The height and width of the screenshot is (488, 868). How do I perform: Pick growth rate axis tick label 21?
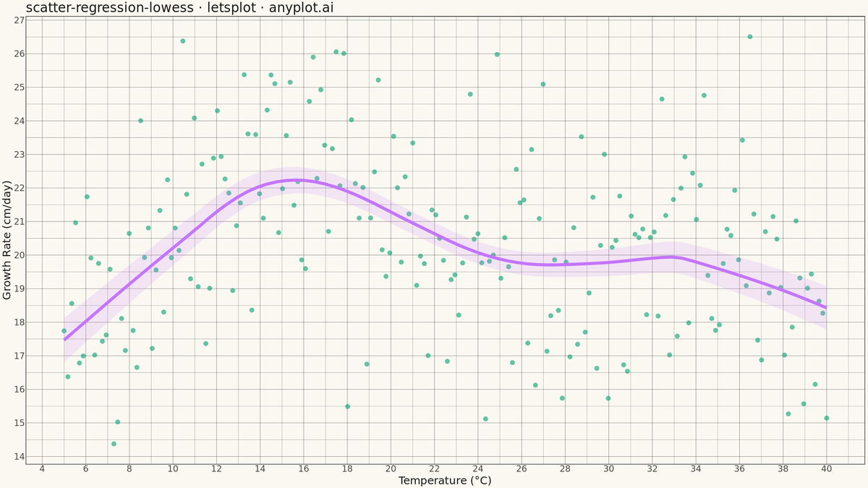(20, 222)
